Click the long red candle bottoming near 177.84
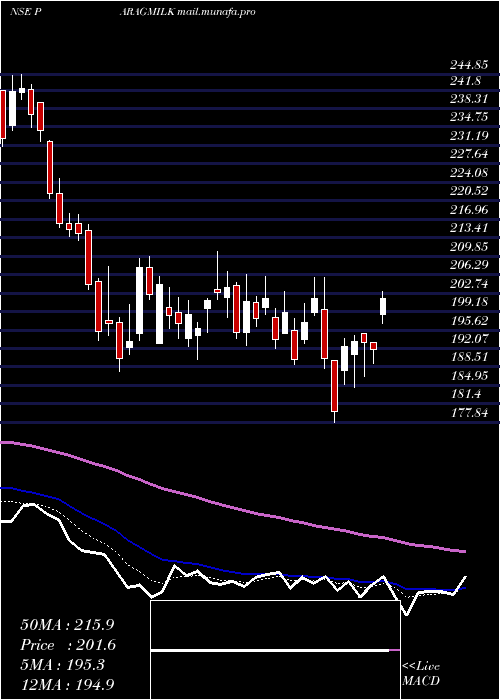Image resolution: width=500 pixels, height=700 pixels. 334,386
